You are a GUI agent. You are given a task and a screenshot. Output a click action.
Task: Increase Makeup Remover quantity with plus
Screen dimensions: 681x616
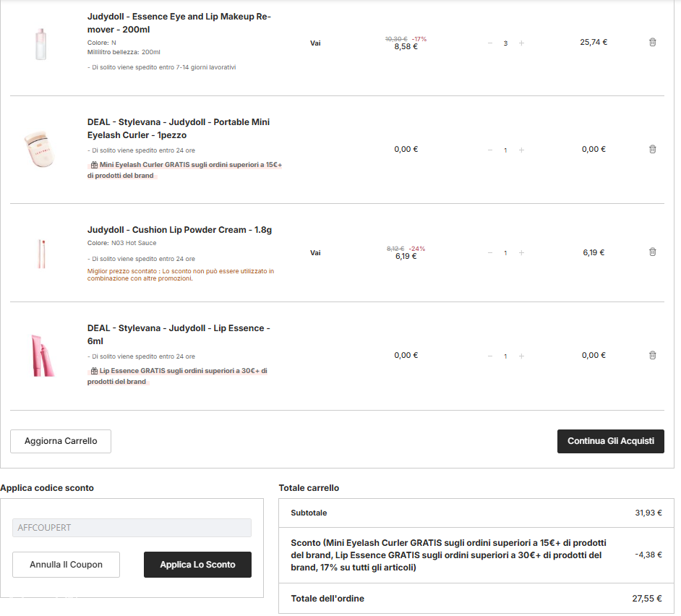521,43
